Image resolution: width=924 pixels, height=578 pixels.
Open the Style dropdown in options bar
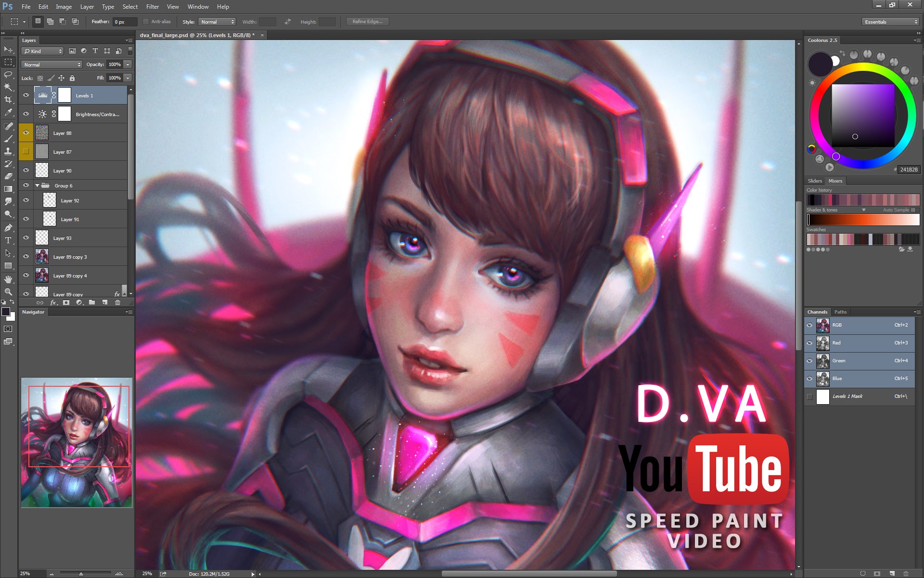click(x=217, y=21)
